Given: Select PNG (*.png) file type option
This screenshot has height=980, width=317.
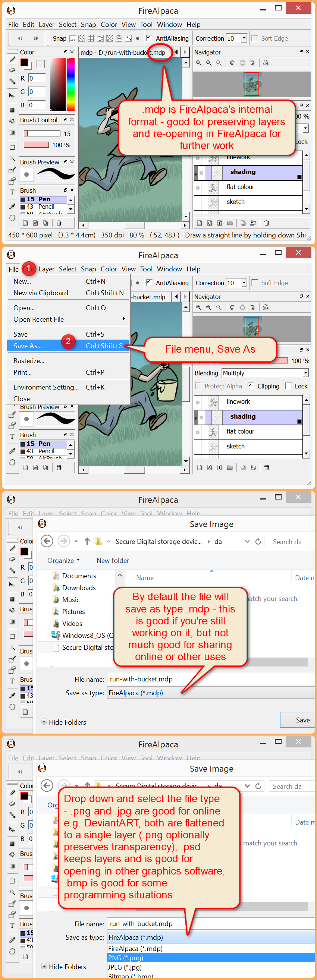Looking at the screenshot, I should click(211, 958).
